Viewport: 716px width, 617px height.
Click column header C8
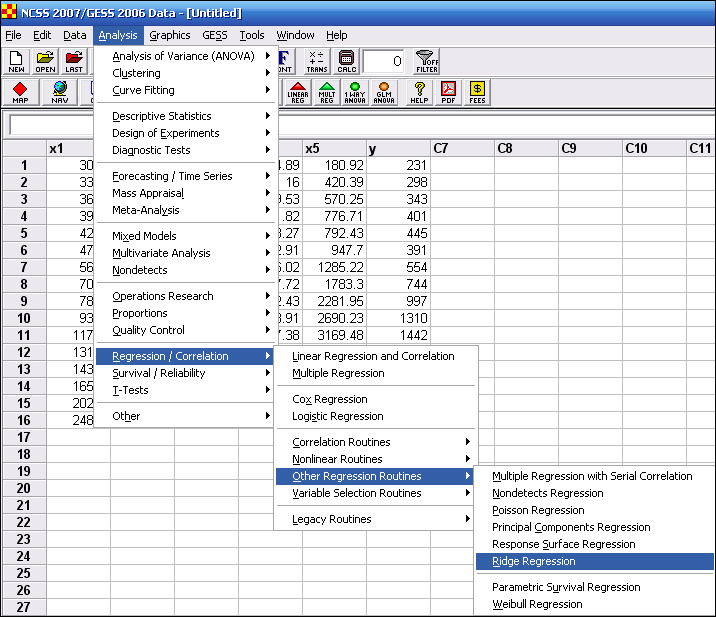(526, 149)
